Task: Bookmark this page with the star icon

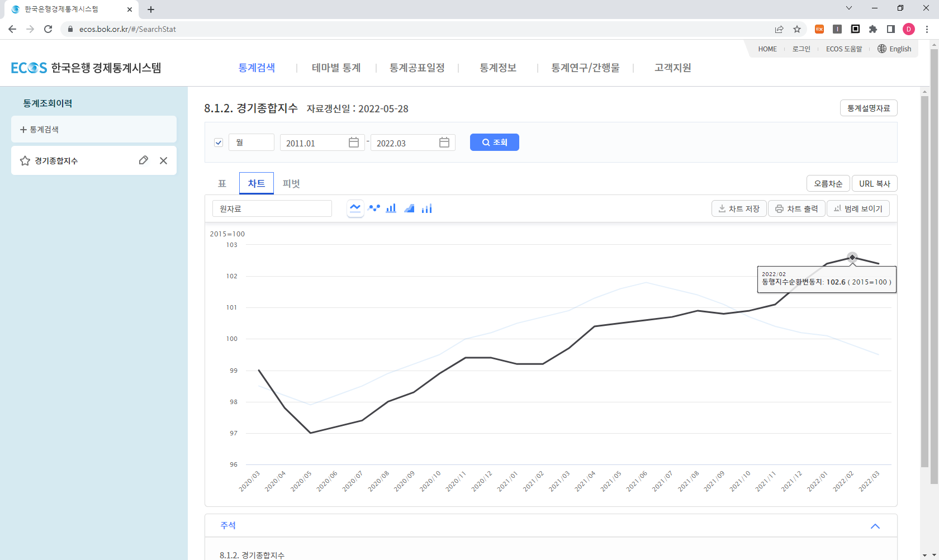Action: point(797,29)
